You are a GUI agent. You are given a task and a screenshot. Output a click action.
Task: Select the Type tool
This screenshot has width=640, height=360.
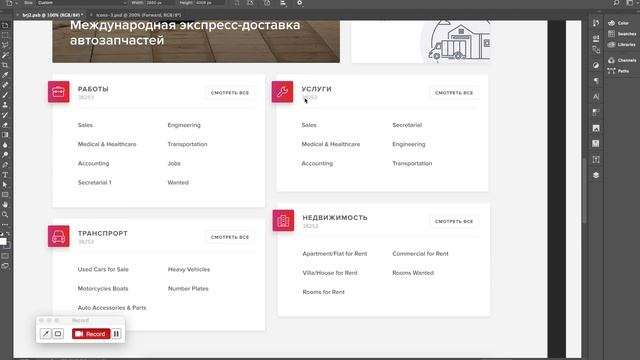5,175
